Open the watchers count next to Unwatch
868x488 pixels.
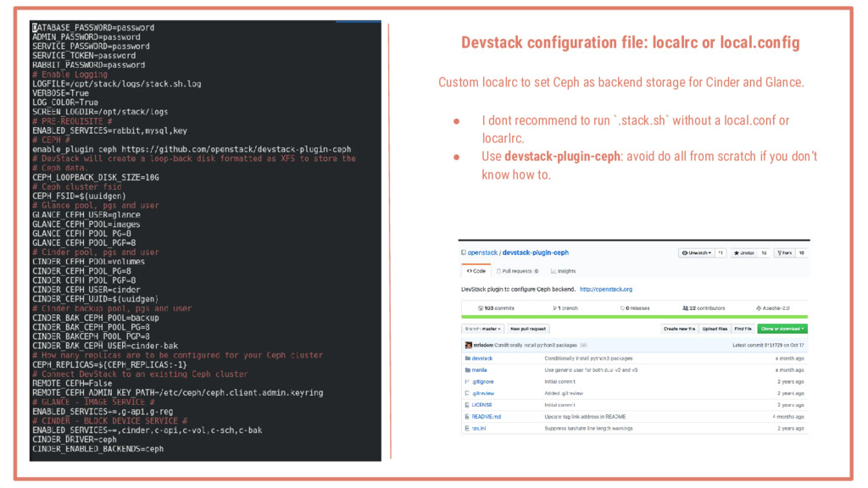point(721,252)
